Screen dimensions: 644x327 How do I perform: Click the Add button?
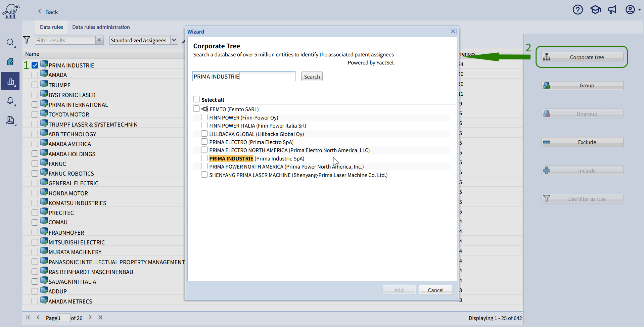pyautogui.click(x=399, y=290)
